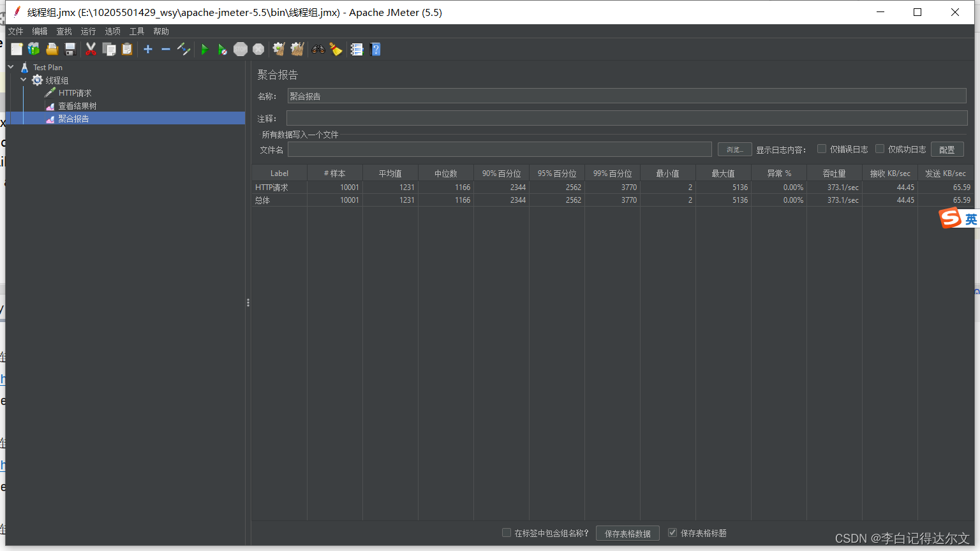Paste with the clipboard toolbar icon
Image resolution: width=980 pixels, height=551 pixels.
127,49
